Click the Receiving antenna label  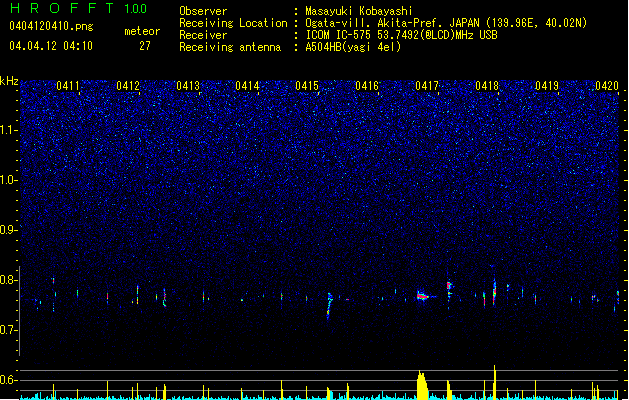tap(230, 47)
